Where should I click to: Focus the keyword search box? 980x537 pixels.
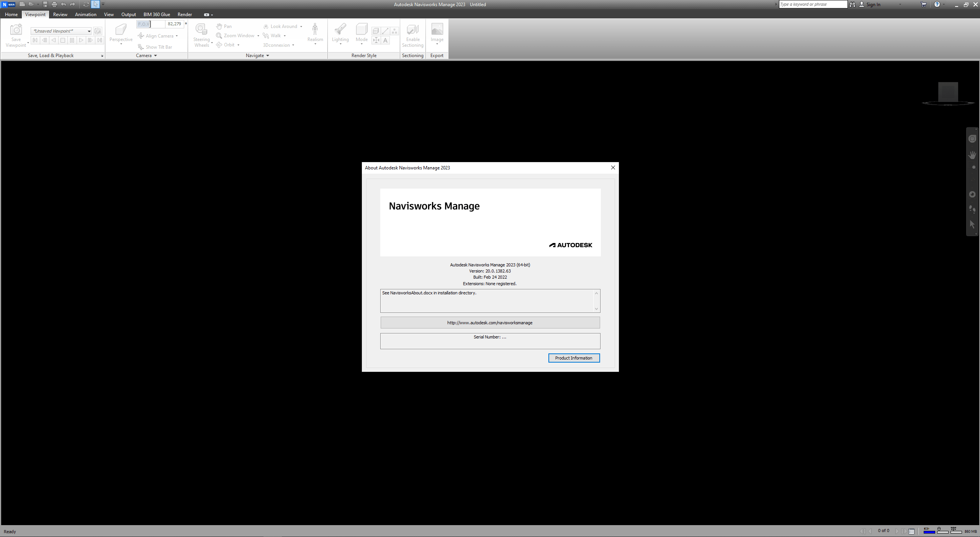coord(813,4)
